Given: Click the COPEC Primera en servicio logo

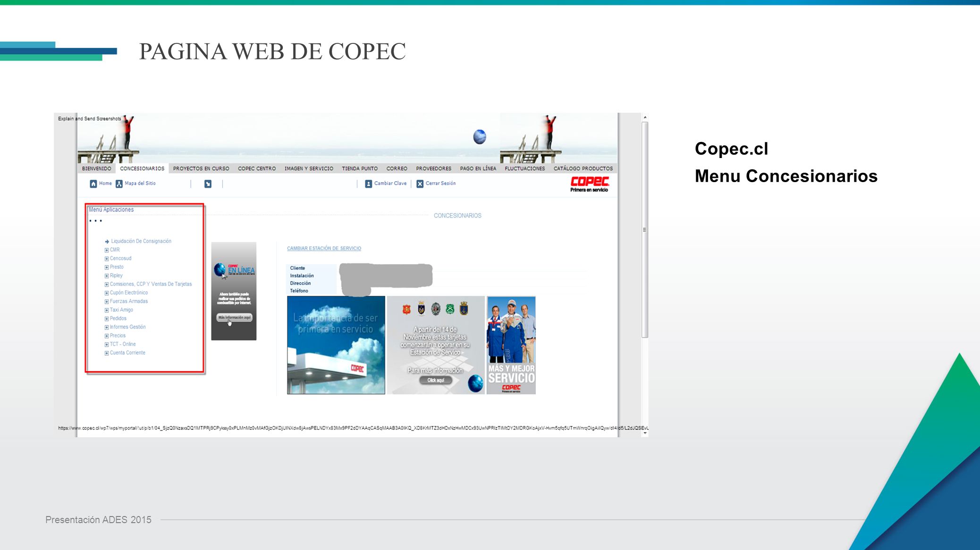Looking at the screenshot, I should click(590, 184).
